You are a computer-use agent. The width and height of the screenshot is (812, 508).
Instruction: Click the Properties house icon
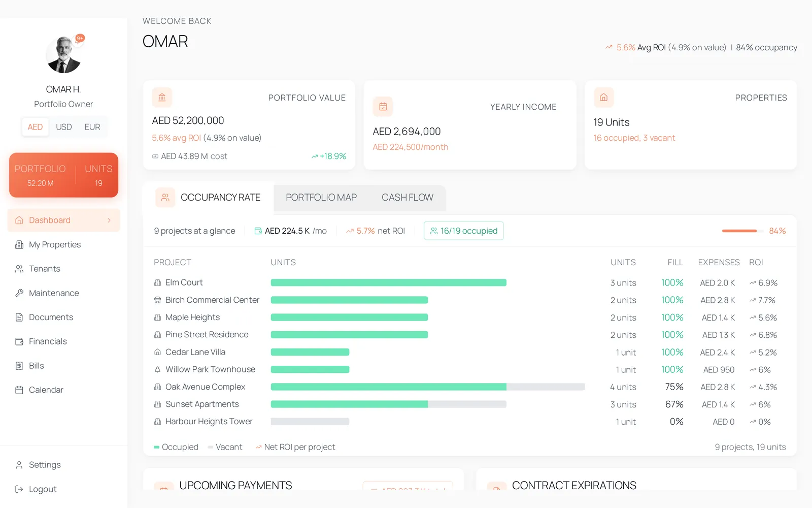[603, 97]
